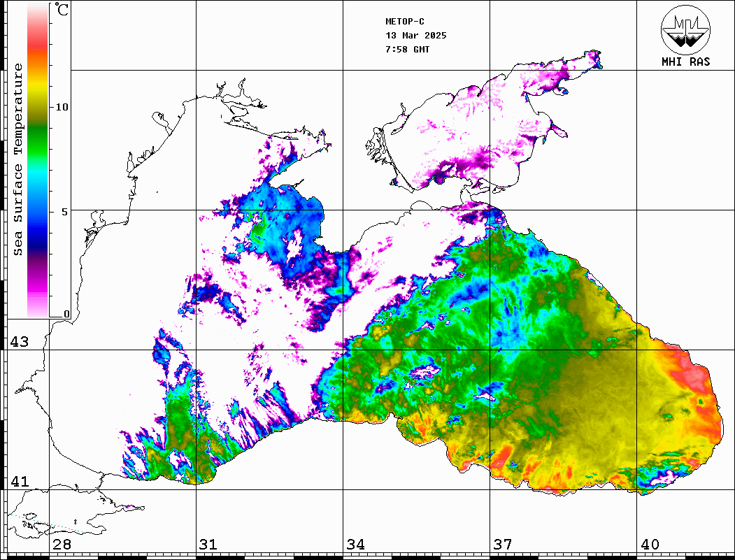This screenshot has height=560, width=735.
Task: Click the '13 Mar 2025' date text
Action: [x=416, y=36]
